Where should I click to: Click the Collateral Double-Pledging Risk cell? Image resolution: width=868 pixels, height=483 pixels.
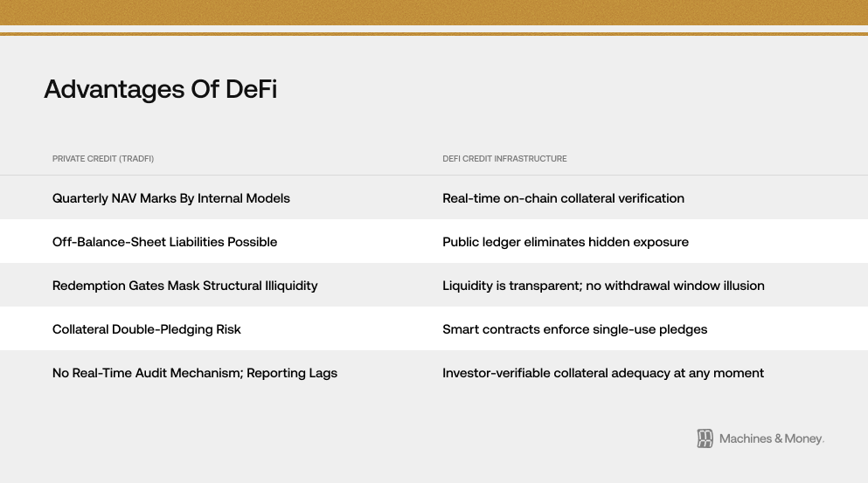(147, 329)
